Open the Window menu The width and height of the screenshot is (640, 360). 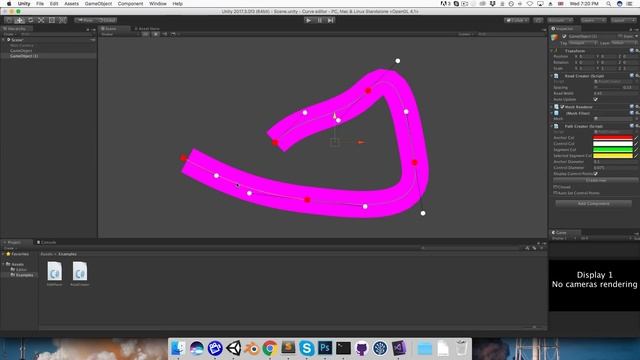(158, 4)
